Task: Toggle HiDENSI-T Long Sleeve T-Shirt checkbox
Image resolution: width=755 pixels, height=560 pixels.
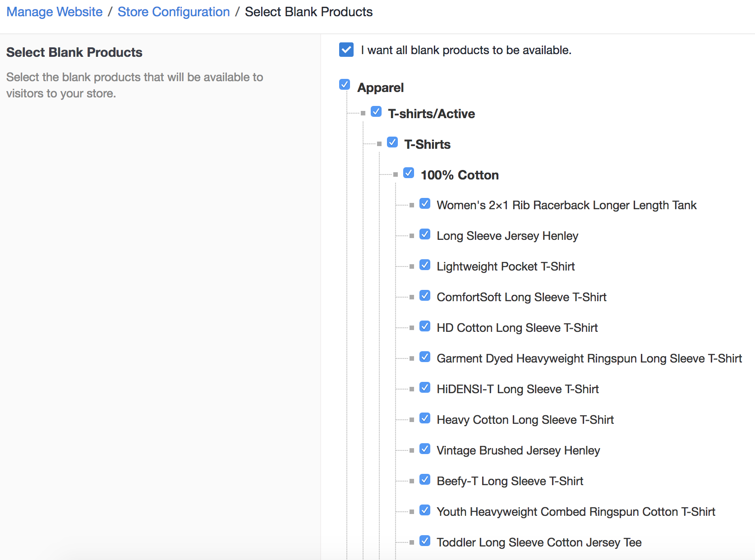Action: [425, 387]
